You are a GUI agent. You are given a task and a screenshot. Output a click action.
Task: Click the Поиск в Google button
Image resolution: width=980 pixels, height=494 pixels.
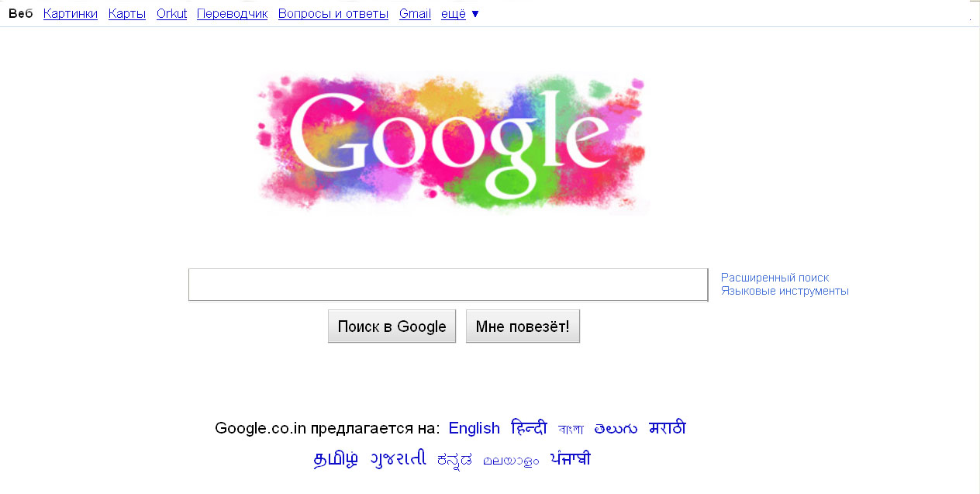click(392, 326)
